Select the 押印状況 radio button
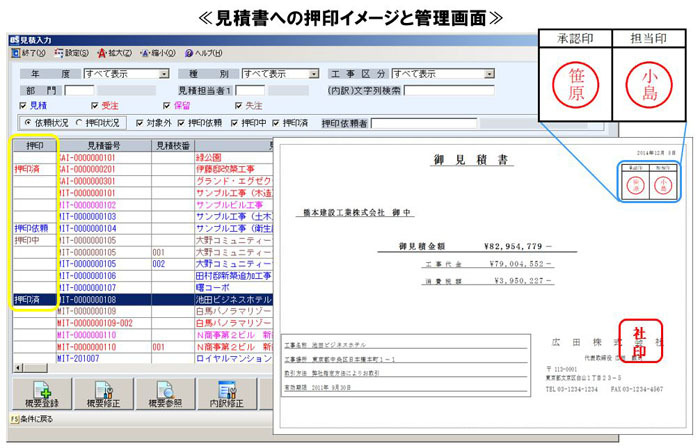The height and width of the screenshot is (448, 700). pyautogui.click(x=79, y=123)
